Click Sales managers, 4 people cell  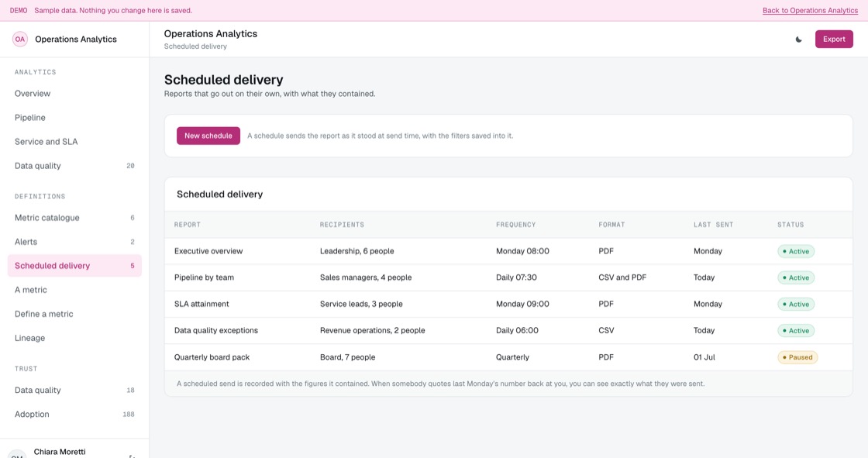click(365, 277)
